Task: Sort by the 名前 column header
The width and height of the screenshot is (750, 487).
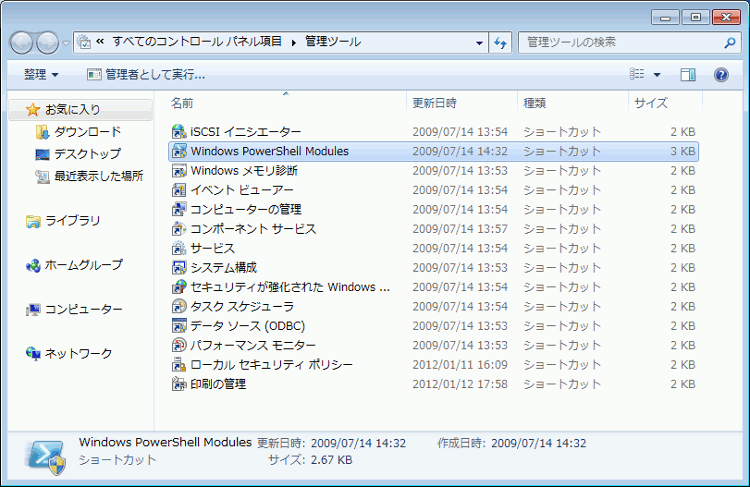Action: point(182,103)
